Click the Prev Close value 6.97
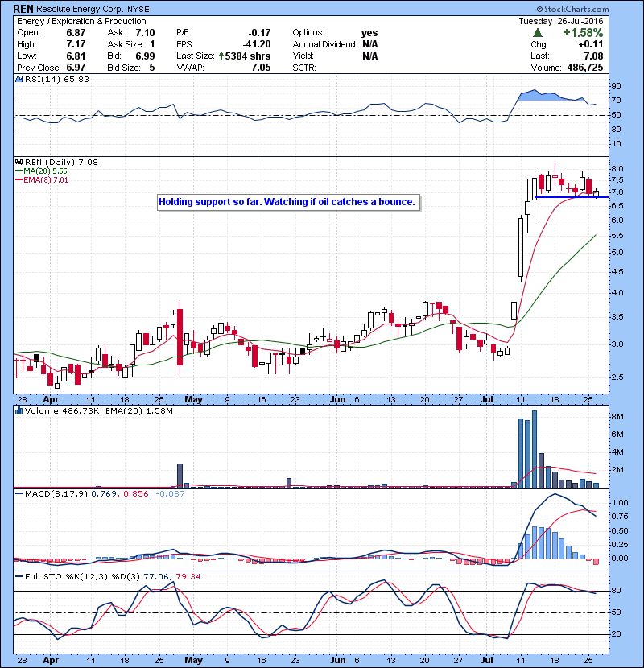The height and width of the screenshot is (668, 644). 76,68
